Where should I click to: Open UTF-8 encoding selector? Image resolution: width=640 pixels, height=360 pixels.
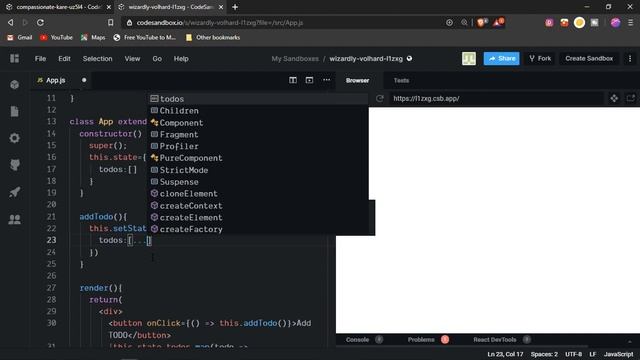[573, 354]
